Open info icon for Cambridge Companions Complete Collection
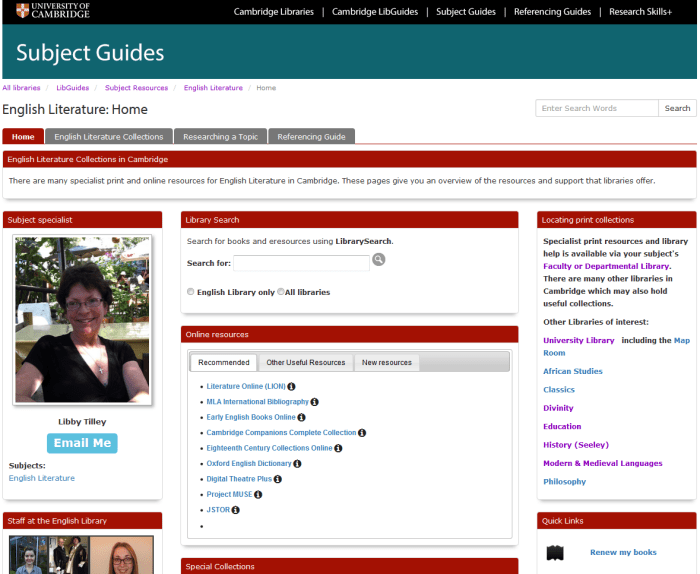Screen dimensions: 700x574 [x=362, y=433]
